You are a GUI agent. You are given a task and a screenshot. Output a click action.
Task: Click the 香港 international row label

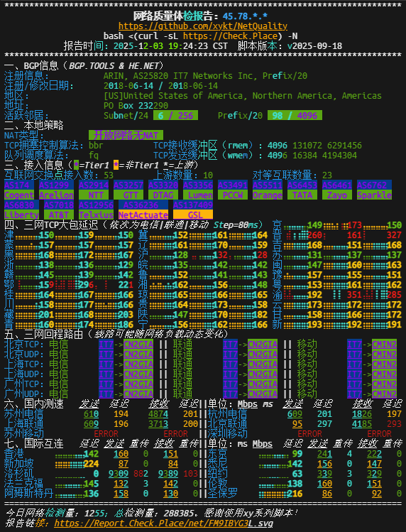point(14,454)
